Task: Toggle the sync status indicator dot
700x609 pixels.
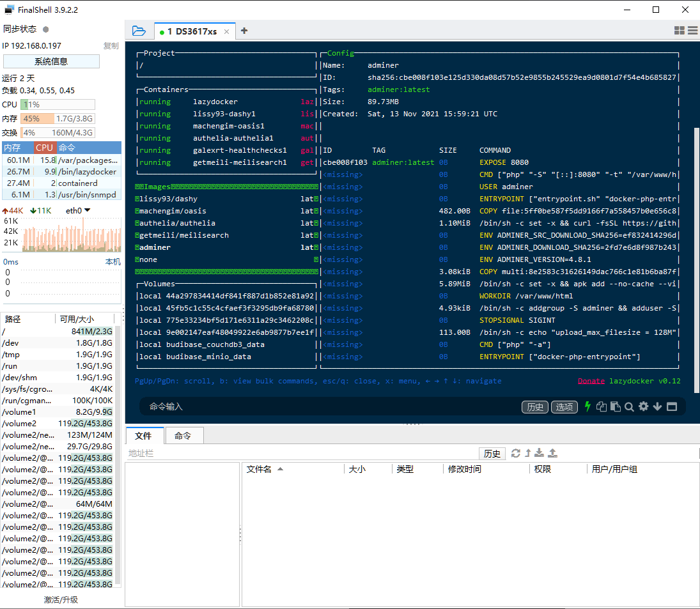Action: 45,29
